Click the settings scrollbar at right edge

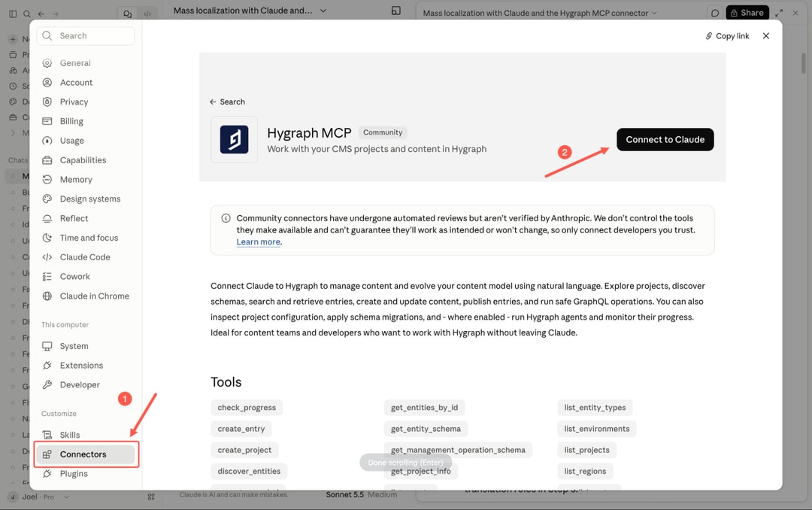pyautogui.click(x=804, y=62)
